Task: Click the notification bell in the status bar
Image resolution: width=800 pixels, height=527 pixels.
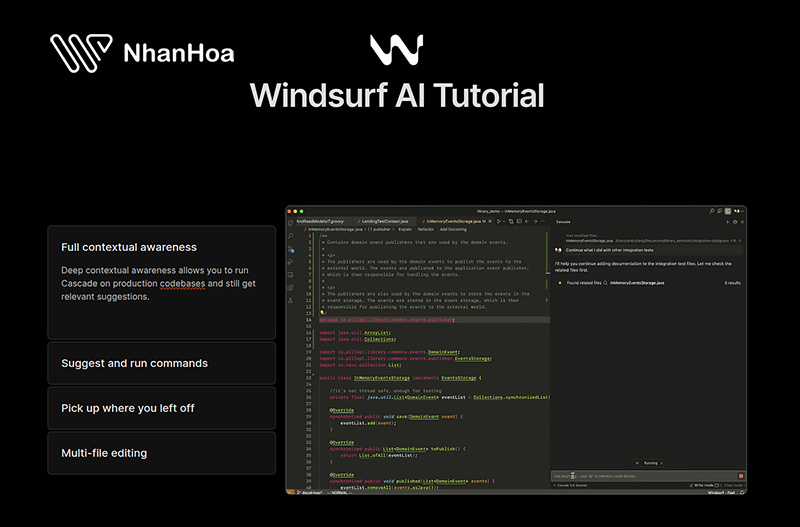Action: [742, 492]
